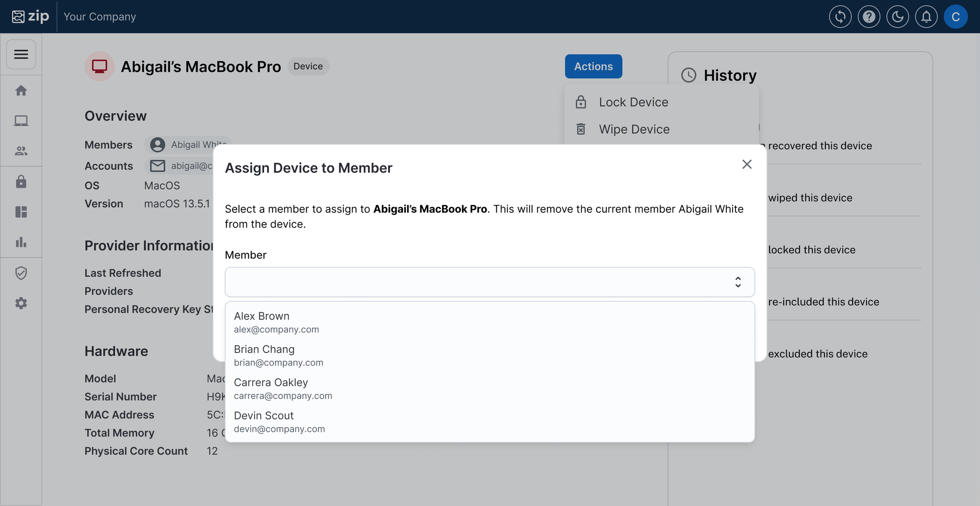This screenshot has width=980, height=506.
Task: Open help question mark icon
Action: point(869,17)
